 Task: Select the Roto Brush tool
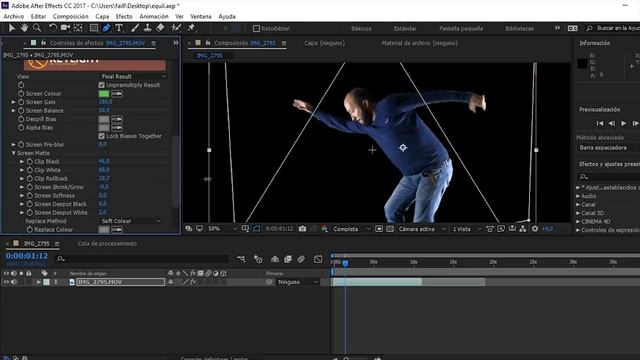pyautogui.click(x=176, y=28)
